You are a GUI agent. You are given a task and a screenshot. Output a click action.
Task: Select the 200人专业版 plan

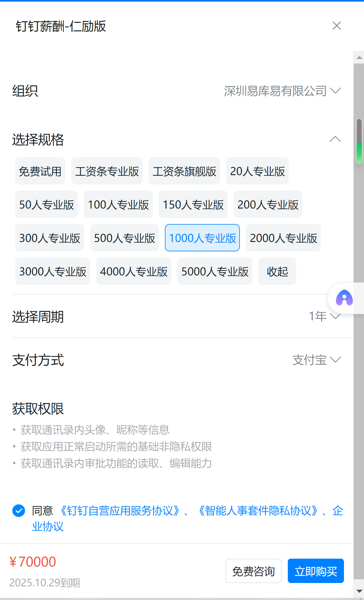click(x=268, y=204)
